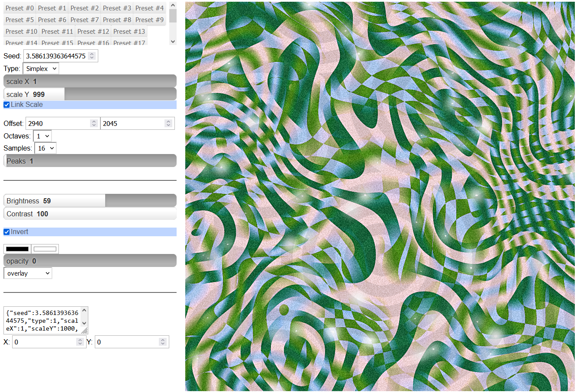
Task: Click the Offset 2940 spinner arrows
Action: point(94,123)
